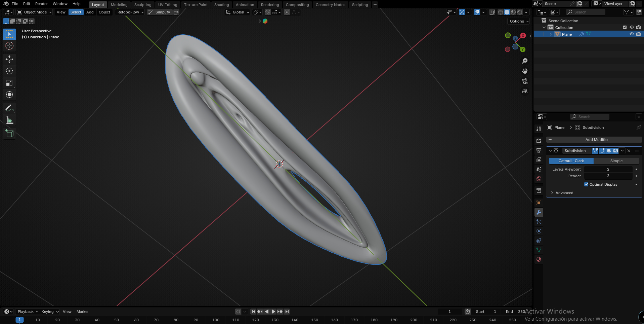This screenshot has width=644, height=324.
Task: Toggle Collection exclude-from-view-layer checkbox
Action: point(625,27)
